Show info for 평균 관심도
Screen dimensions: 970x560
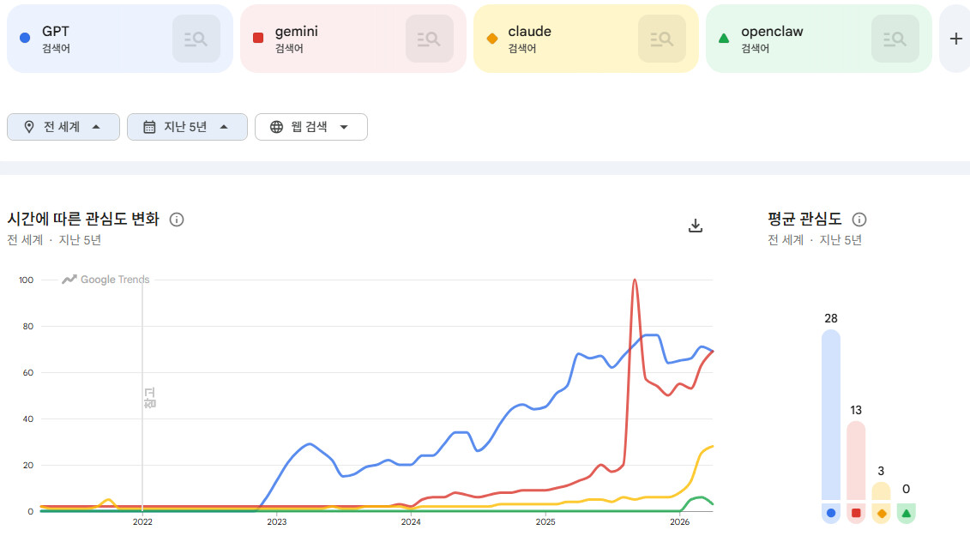(859, 220)
